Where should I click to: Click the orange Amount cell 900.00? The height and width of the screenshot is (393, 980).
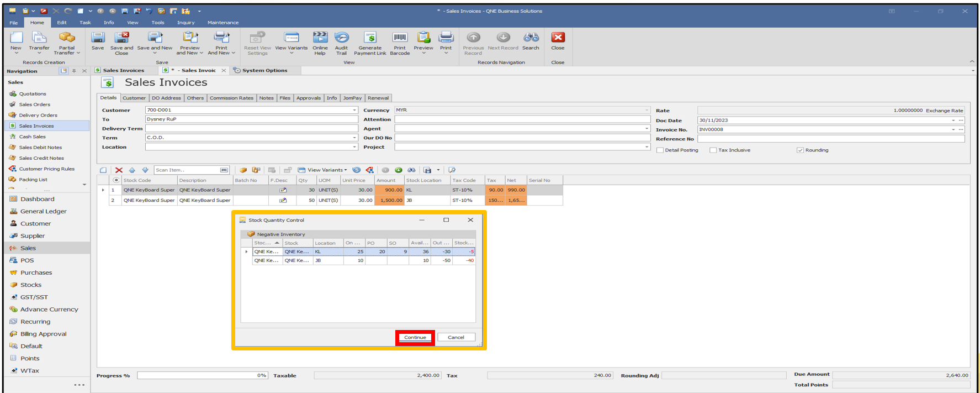(x=390, y=190)
